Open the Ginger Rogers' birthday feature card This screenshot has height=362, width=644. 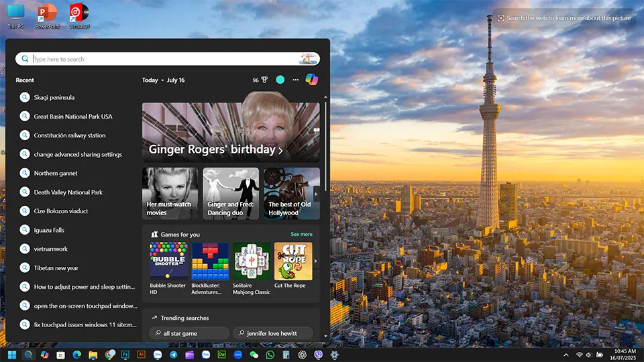[231, 132]
